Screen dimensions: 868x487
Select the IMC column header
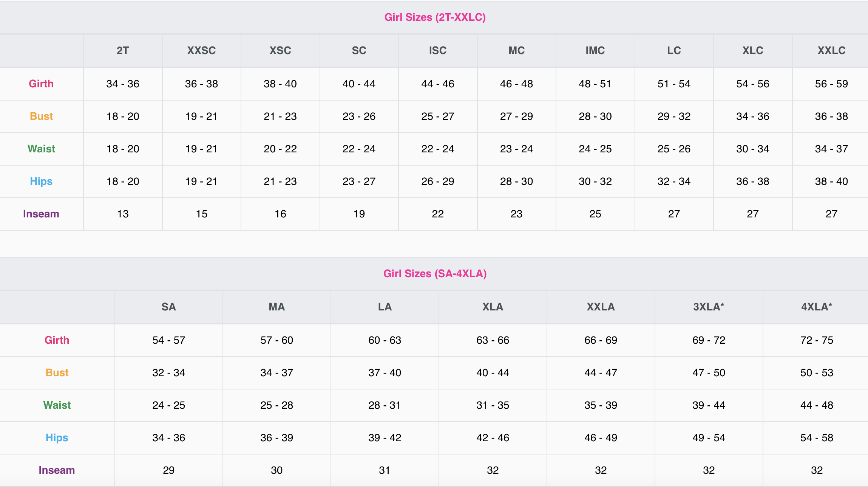(x=595, y=51)
